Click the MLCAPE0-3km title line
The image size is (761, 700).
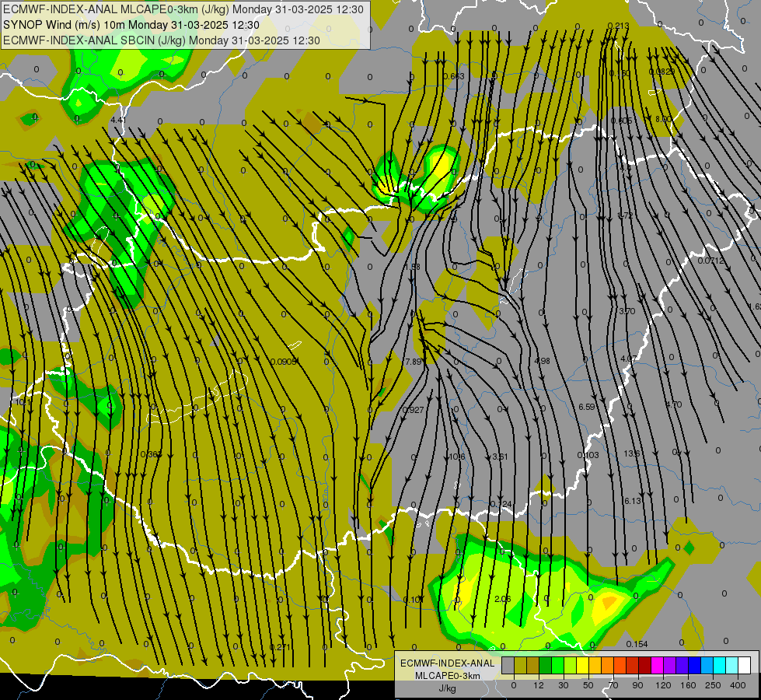[x=183, y=9]
